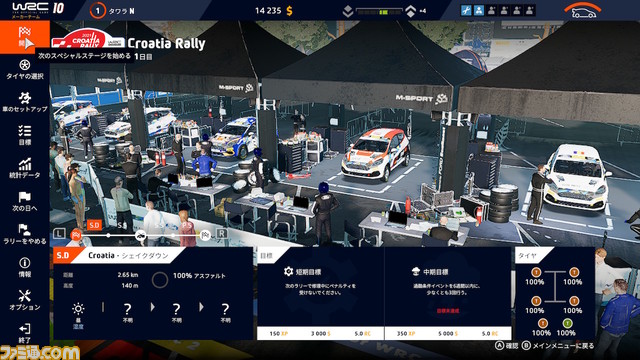Open タイヤの選択 tire selection menu
The width and height of the screenshot is (640, 360).
point(24,70)
